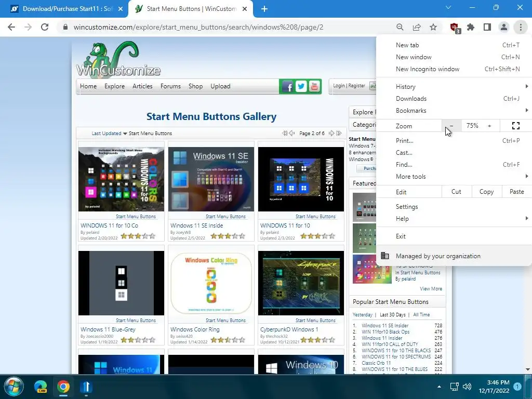Click the Twitter icon on WinCustomize
532x399 pixels.
(301, 87)
